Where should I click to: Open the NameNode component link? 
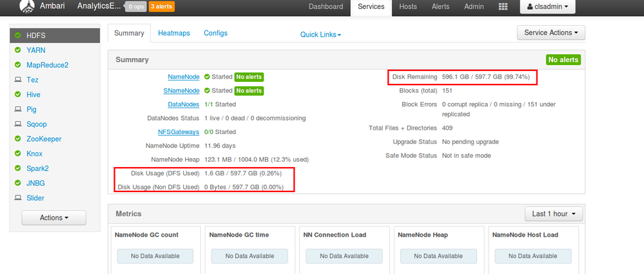[184, 77]
